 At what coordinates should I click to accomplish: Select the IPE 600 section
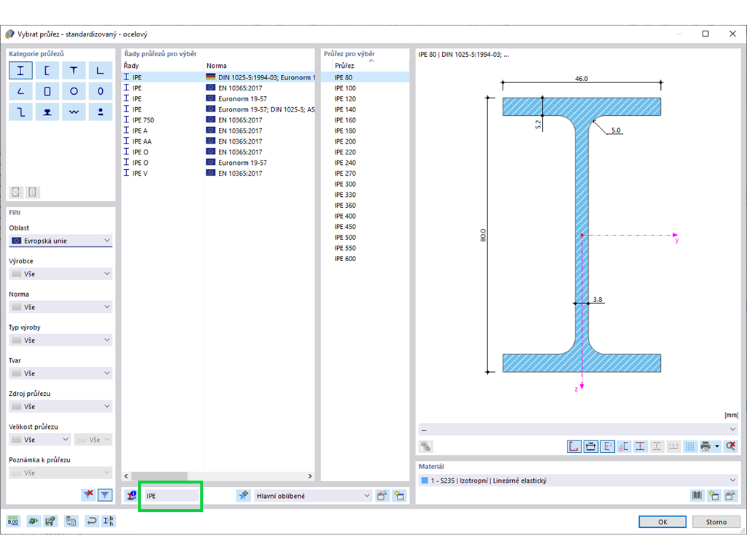coord(365,259)
